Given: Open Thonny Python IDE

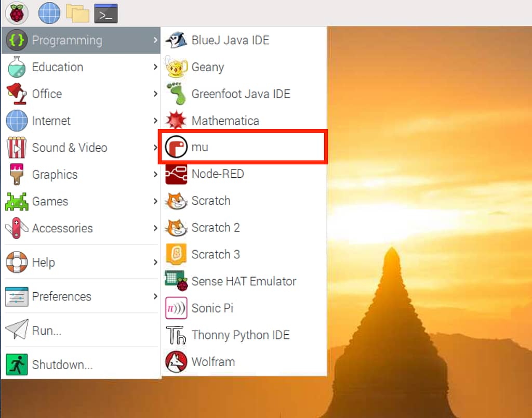Looking at the screenshot, I should [244, 335].
